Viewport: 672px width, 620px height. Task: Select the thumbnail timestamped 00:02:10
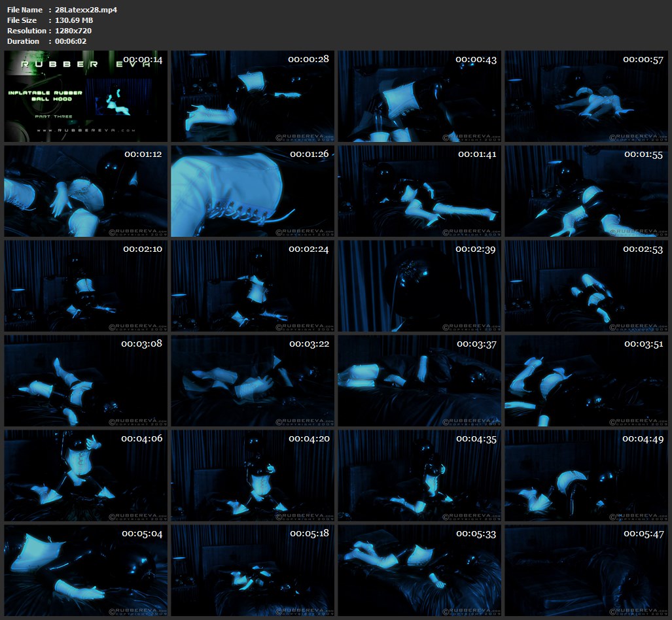(86, 286)
